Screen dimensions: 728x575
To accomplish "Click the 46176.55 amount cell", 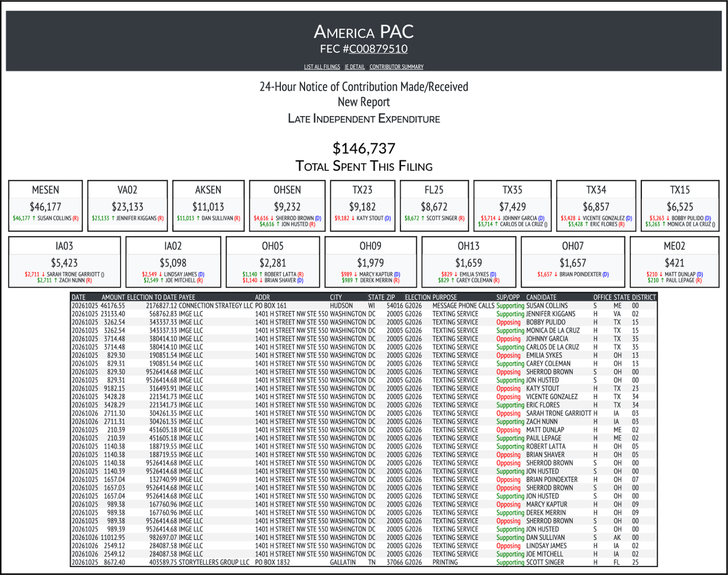I will 113,305.
